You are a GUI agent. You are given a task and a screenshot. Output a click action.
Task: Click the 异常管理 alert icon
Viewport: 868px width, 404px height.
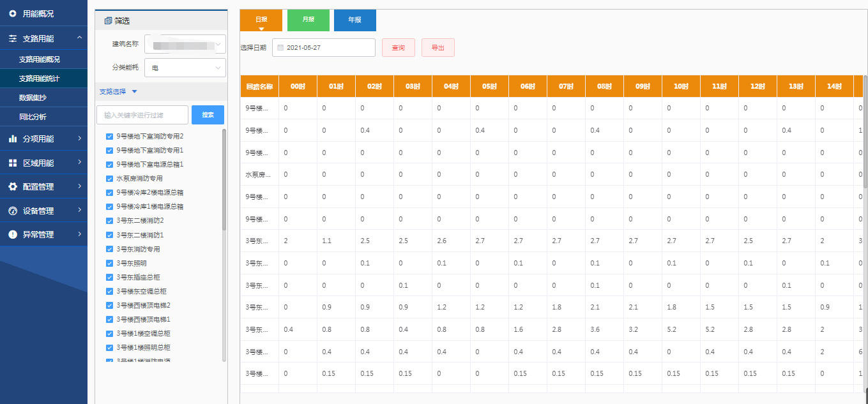(13, 234)
